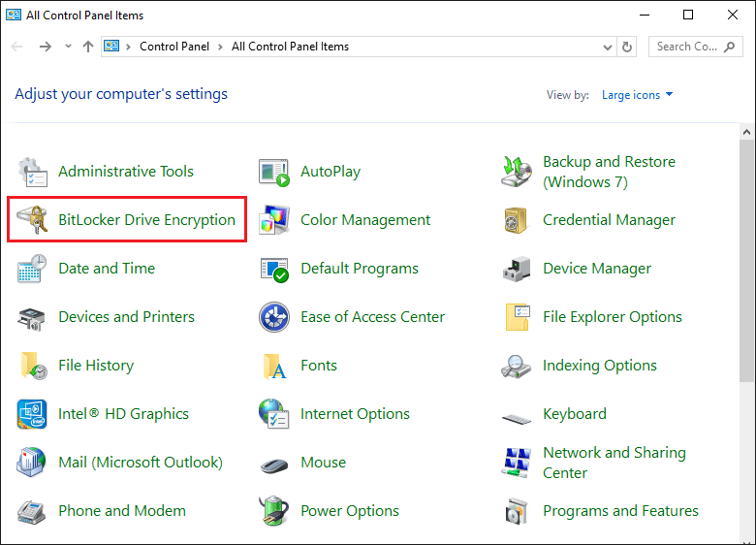This screenshot has height=545, width=756.
Task: Open the Internet Options text link
Action: point(355,414)
